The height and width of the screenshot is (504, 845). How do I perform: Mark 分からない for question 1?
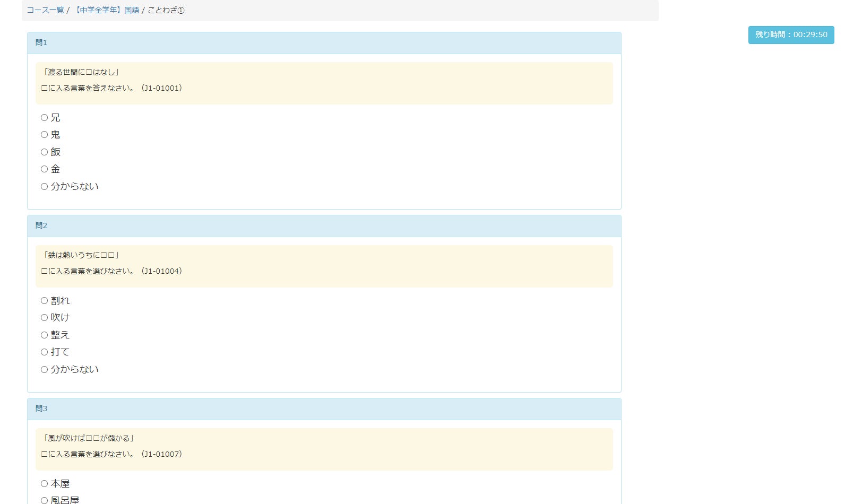[x=45, y=187]
